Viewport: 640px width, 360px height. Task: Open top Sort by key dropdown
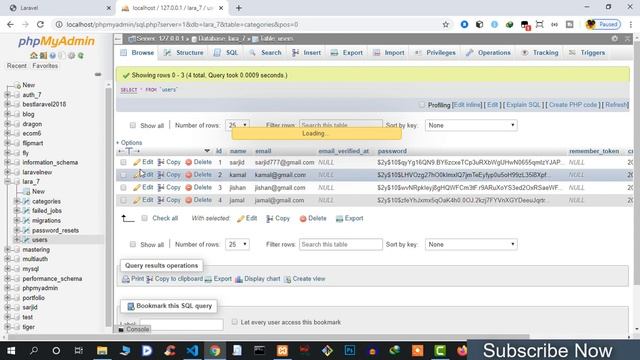pyautogui.click(x=471, y=125)
